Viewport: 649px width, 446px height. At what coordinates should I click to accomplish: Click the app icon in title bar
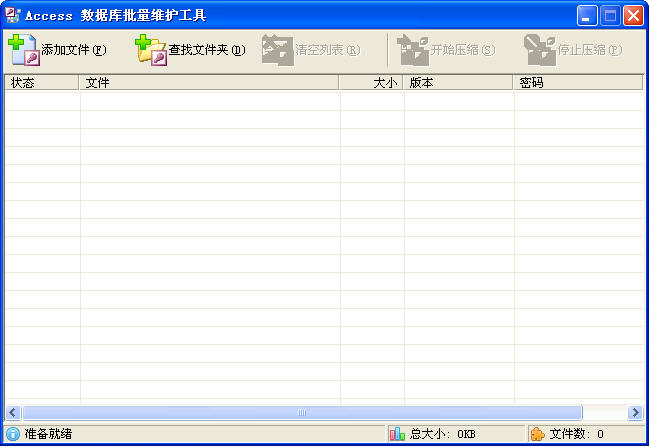(x=13, y=15)
